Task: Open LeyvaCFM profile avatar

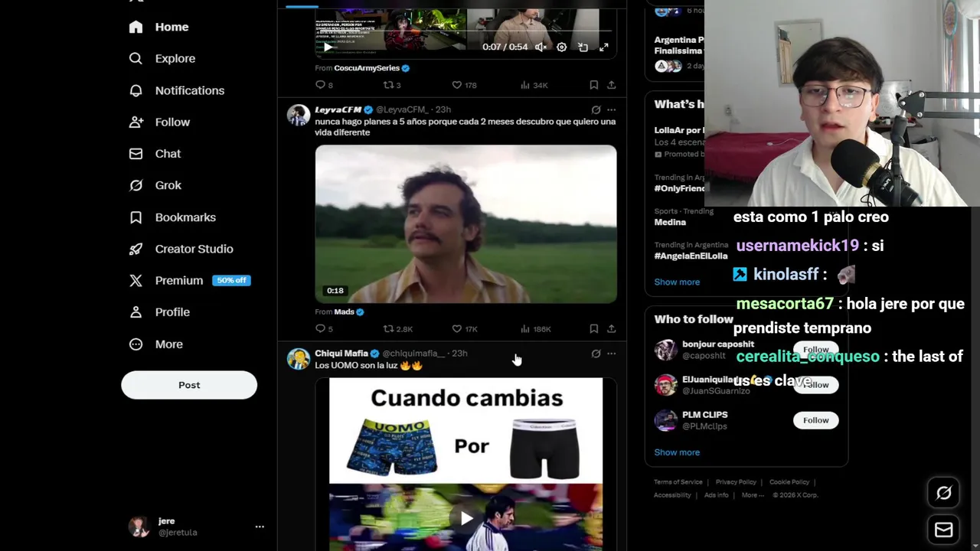Action: [x=299, y=115]
